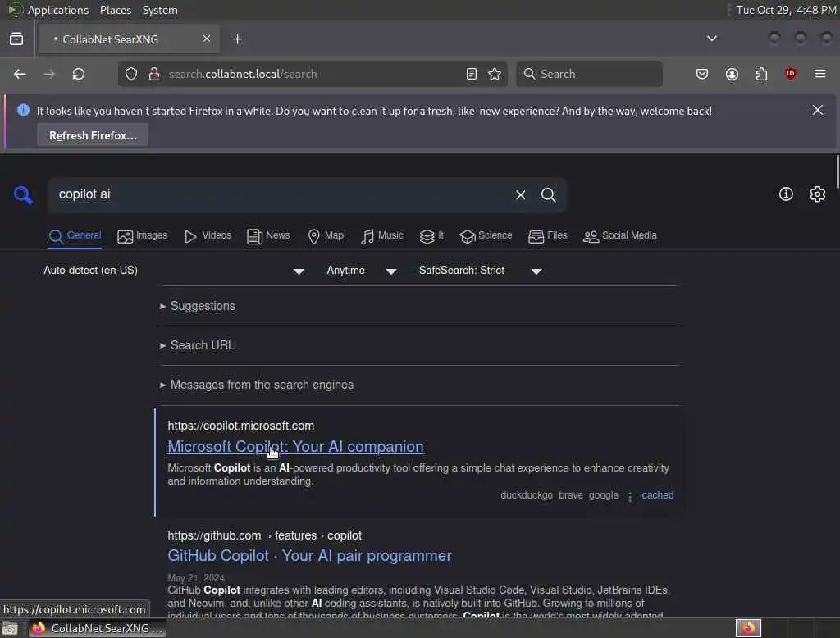The width and height of the screenshot is (840, 638).
Task: Click the Refresh Firefox button
Action: [93, 135]
